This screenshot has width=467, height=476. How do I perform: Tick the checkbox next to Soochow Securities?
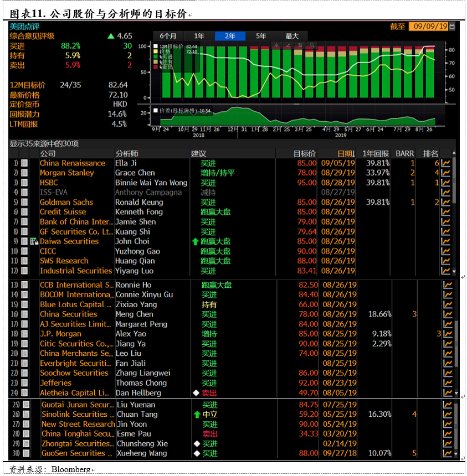(24, 373)
